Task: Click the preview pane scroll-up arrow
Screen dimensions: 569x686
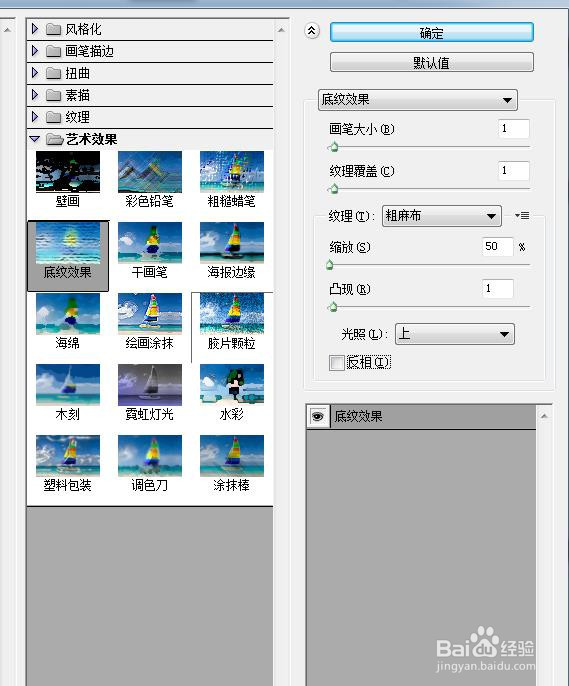Action: tap(7, 30)
